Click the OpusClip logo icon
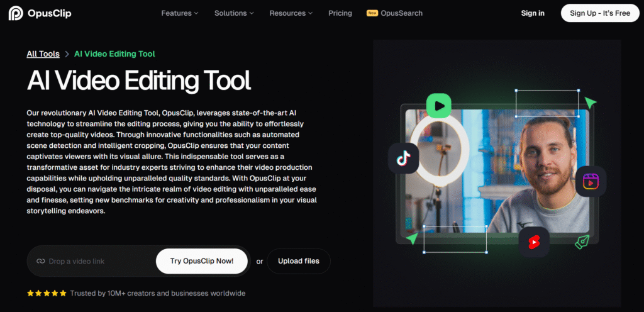644x312 pixels. pyautogui.click(x=16, y=13)
